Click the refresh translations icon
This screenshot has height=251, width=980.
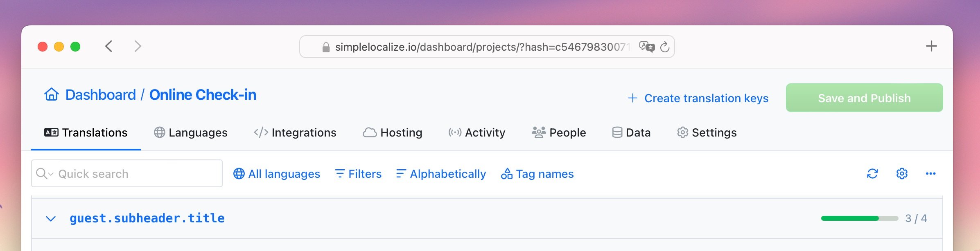[x=872, y=174]
